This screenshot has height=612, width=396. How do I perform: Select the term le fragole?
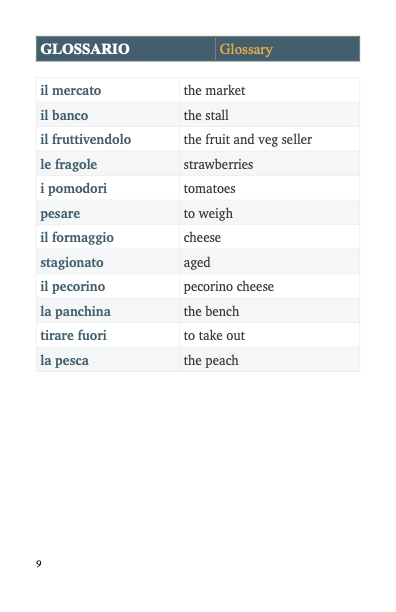(69, 164)
